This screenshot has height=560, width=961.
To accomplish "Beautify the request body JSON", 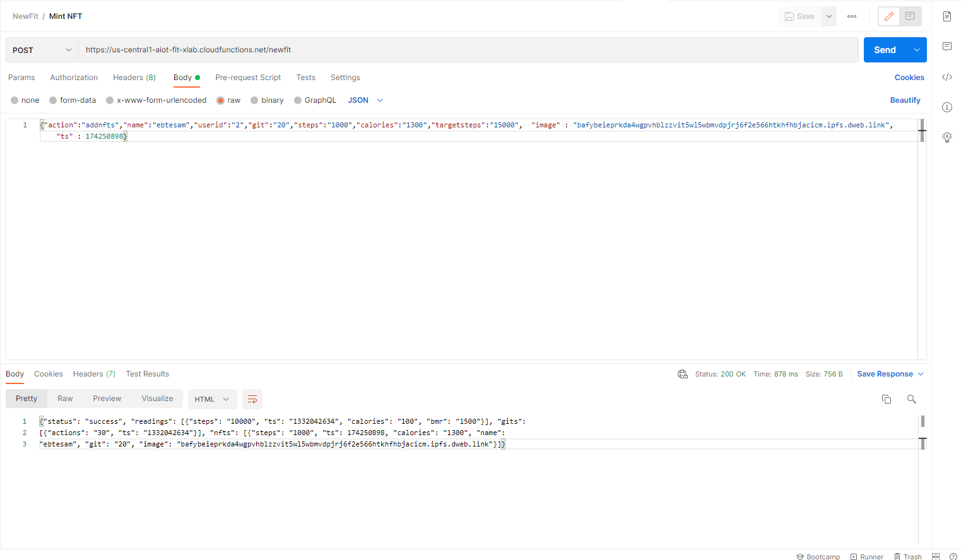I will click(905, 100).
